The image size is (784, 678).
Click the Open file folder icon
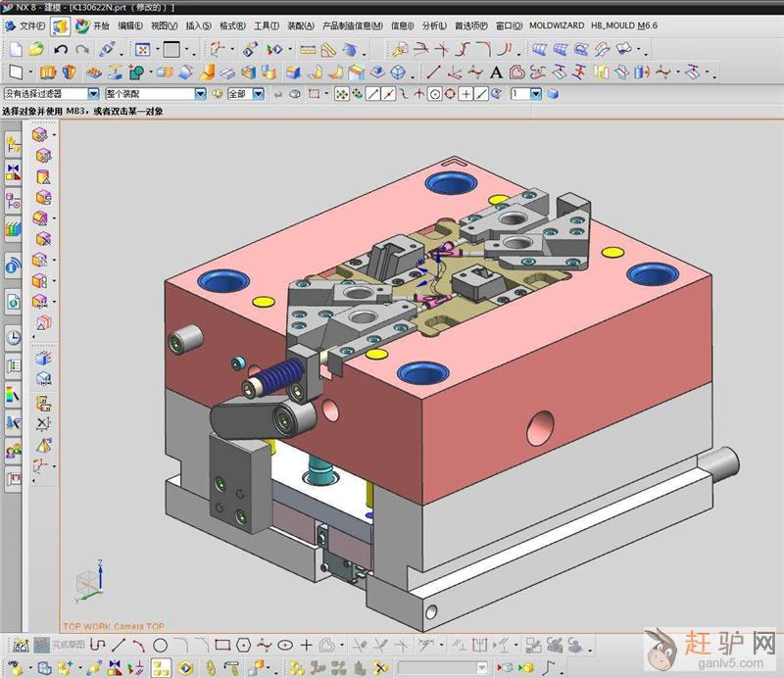point(35,48)
